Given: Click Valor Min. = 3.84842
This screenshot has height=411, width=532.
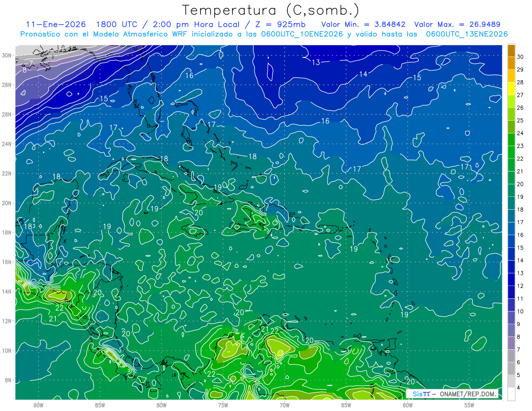Looking at the screenshot, I should point(363,24).
